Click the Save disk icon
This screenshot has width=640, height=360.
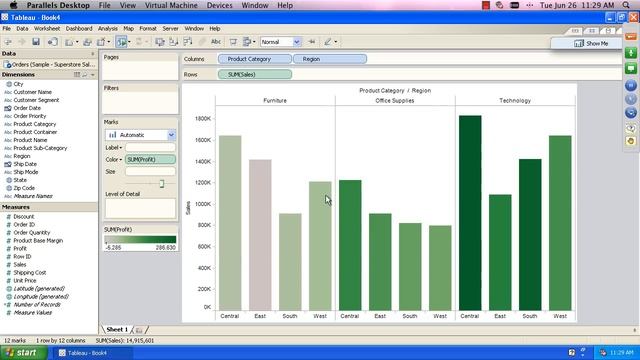click(36, 42)
